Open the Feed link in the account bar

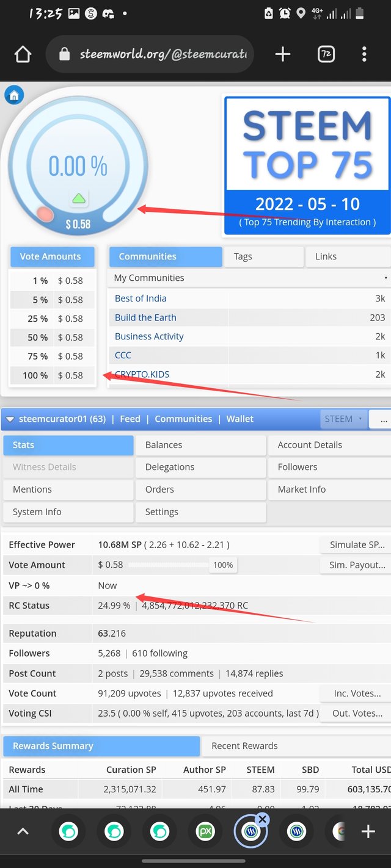coord(130,419)
